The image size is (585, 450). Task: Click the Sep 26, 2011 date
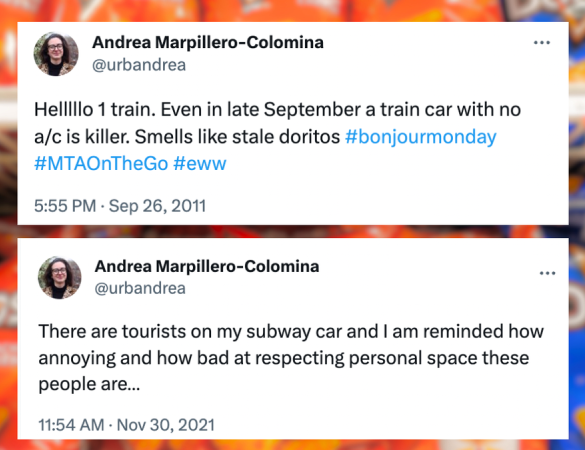point(157,206)
